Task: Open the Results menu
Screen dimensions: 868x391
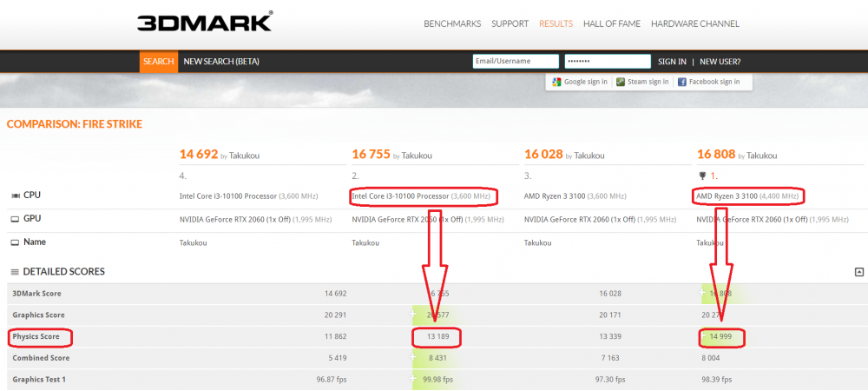Action: click(556, 23)
